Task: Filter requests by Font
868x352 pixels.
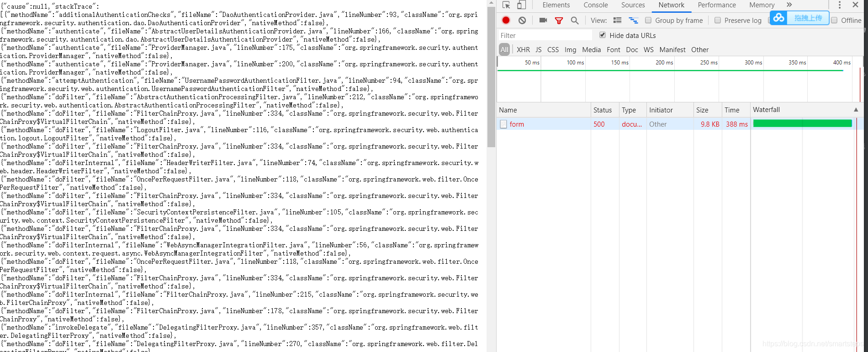Action: click(614, 50)
